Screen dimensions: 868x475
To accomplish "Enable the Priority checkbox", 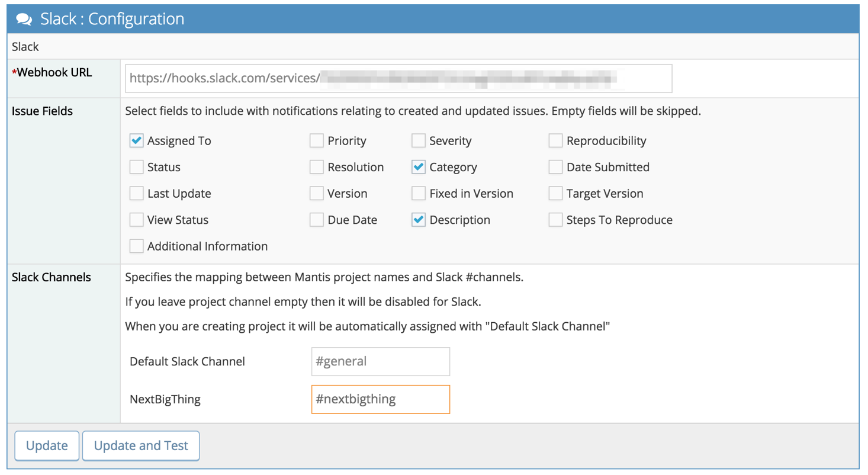I will point(317,141).
